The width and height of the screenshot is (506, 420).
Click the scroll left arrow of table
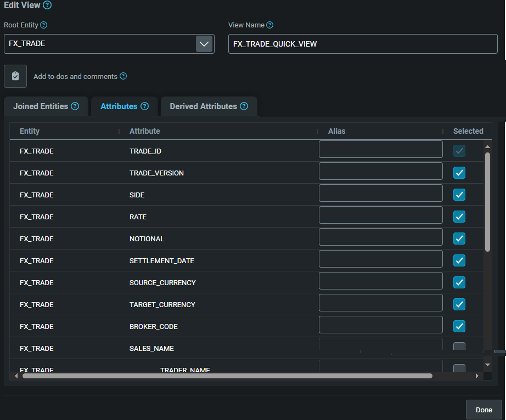coord(16,376)
